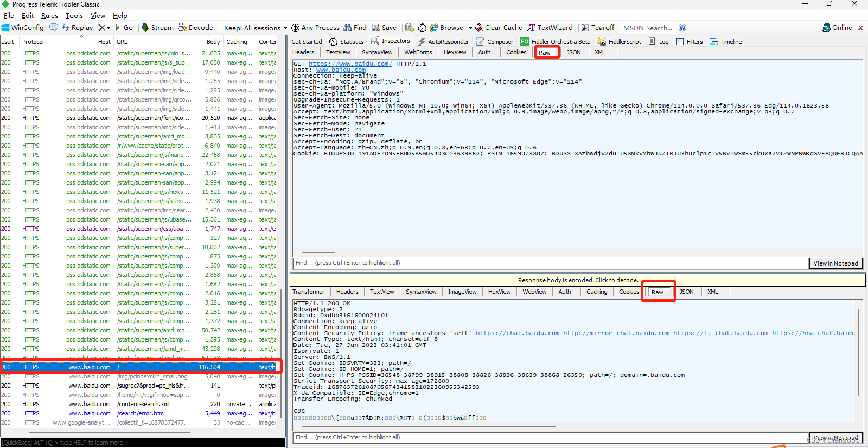Click the QuickExec command box

(143, 443)
